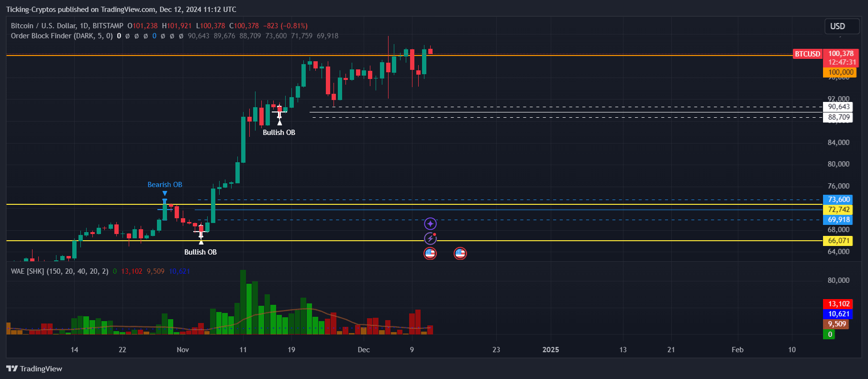Click the Nov label on time axis

tap(183, 350)
